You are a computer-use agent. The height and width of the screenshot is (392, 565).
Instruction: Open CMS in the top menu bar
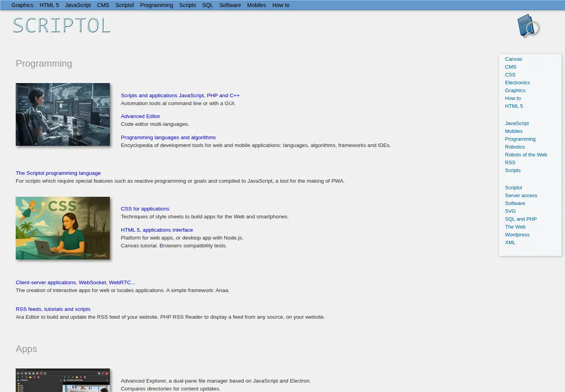(x=103, y=5)
